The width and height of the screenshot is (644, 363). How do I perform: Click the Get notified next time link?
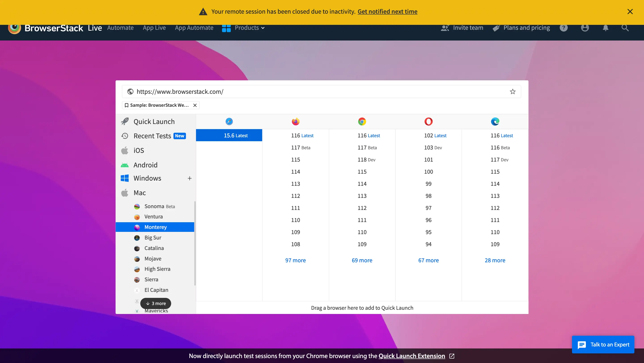[x=387, y=11]
